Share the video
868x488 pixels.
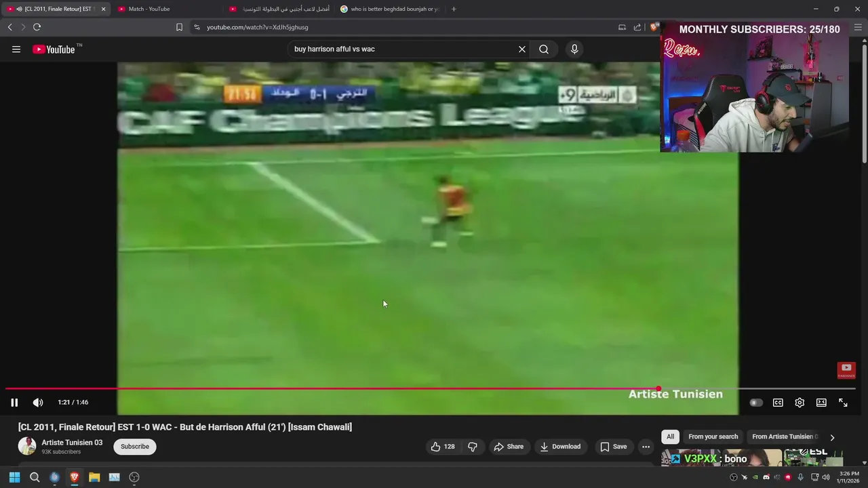tap(509, 447)
